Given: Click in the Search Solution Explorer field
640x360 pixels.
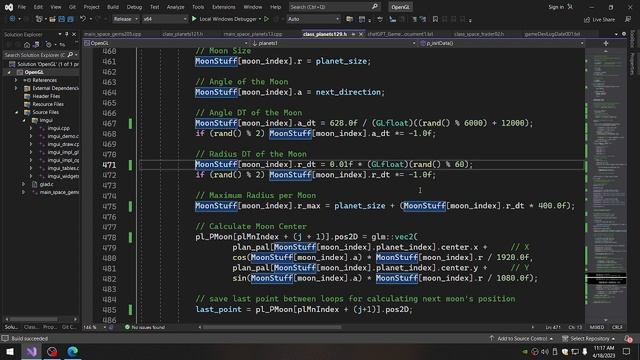Looking at the screenshot, I should click(x=34, y=55).
